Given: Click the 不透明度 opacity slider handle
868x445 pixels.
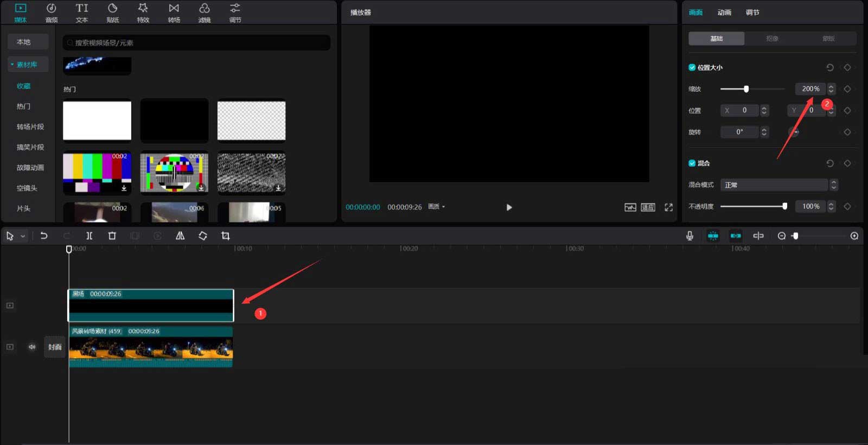Looking at the screenshot, I should pos(784,206).
